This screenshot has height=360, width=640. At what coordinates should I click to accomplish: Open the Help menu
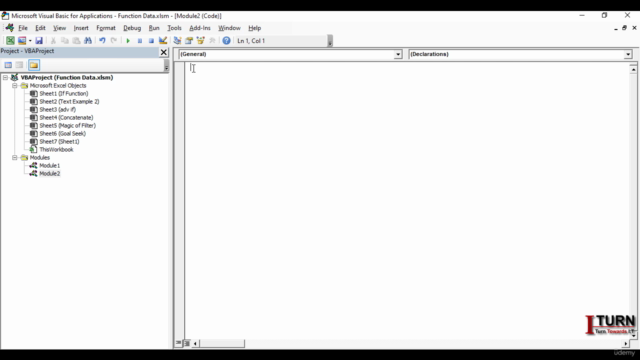point(254,28)
